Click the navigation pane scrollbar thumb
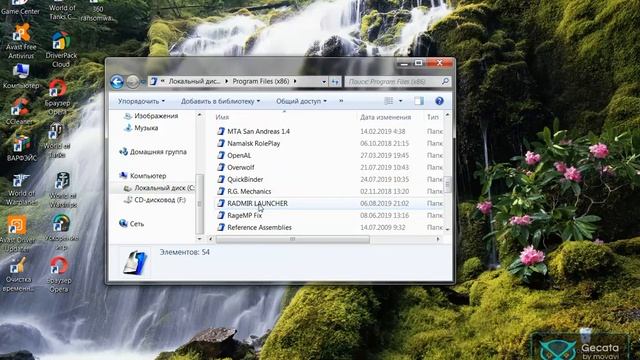 (200, 203)
